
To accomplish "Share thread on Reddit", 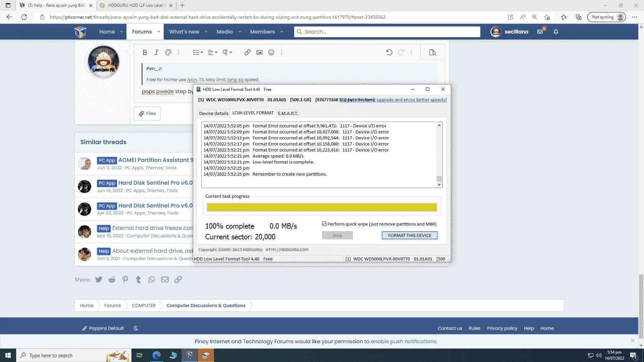I will click(x=112, y=280).
